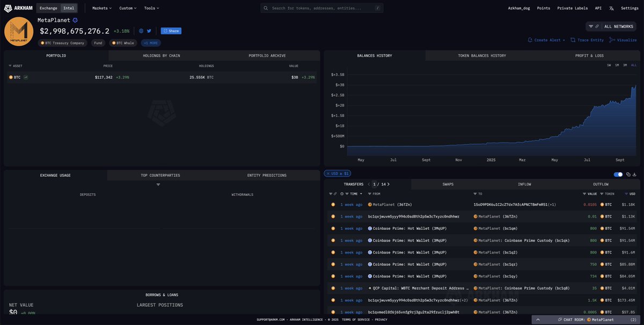
Task: Click the filter icon beside ALL NETWORKS
Action: (591, 26)
